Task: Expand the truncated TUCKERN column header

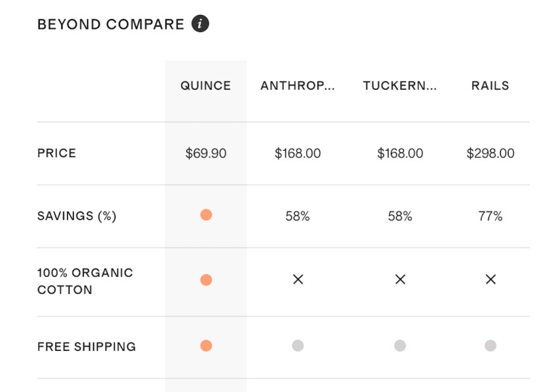Action: click(x=400, y=86)
